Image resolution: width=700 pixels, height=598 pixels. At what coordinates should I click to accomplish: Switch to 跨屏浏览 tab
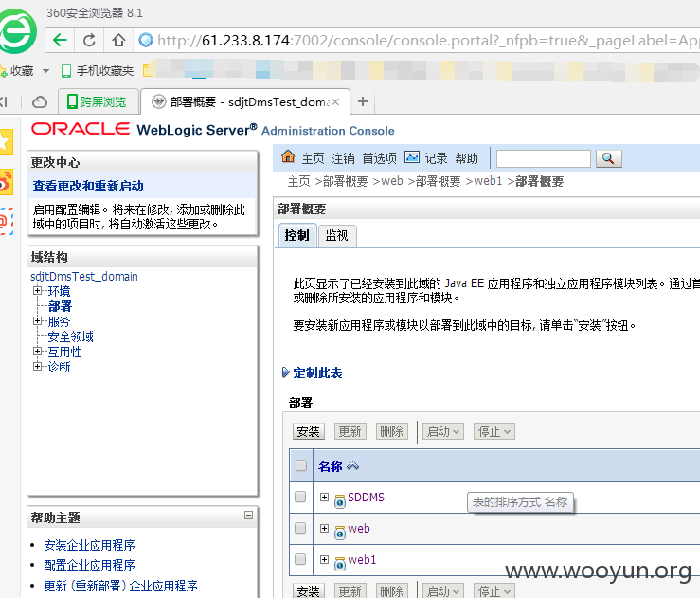[97, 101]
